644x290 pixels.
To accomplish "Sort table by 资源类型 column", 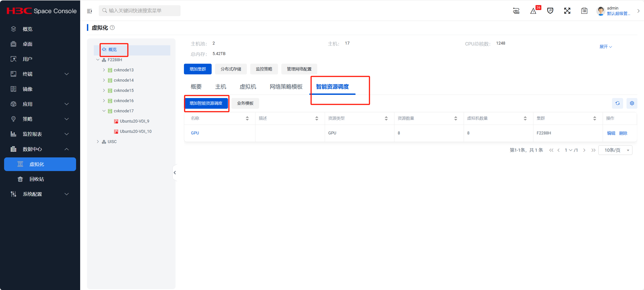I will tap(386, 119).
